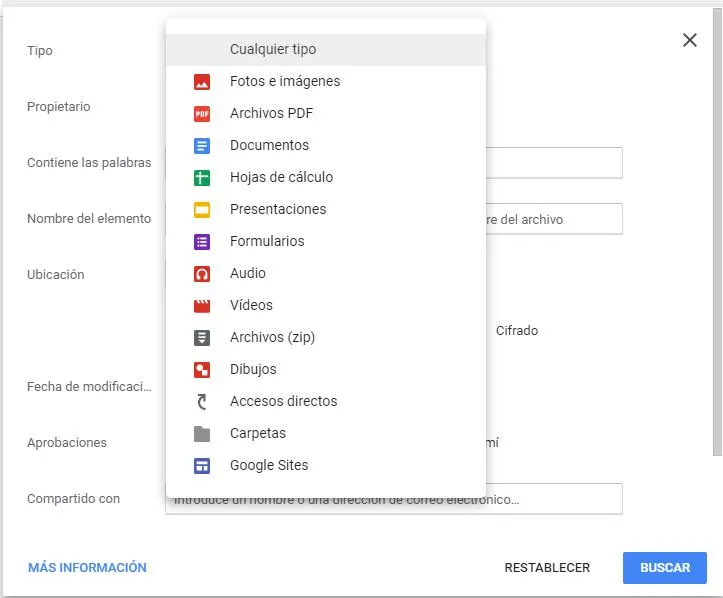The image size is (723, 598).
Task: Click the purple Formularios icon
Action: [x=202, y=241]
